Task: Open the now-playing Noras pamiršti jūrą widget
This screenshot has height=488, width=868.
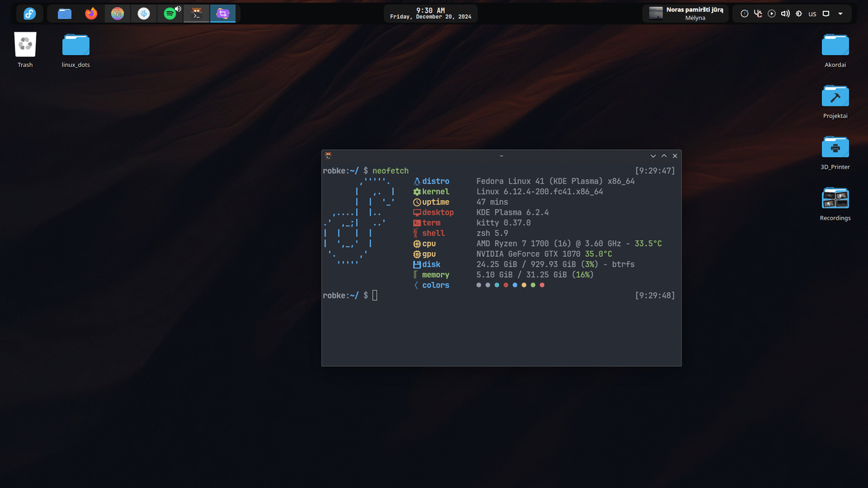Action: pos(686,14)
